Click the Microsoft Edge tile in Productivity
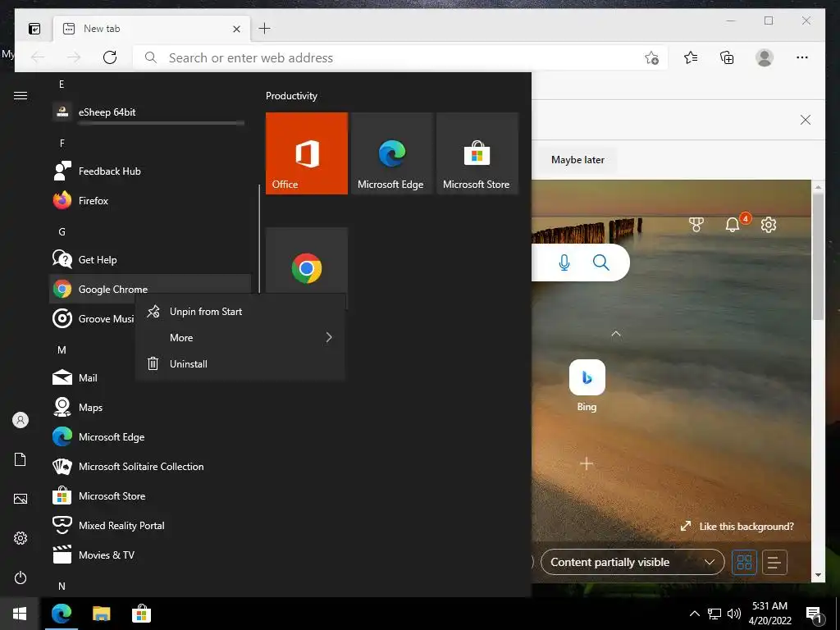The image size is (840, 630). click(391, 153)
